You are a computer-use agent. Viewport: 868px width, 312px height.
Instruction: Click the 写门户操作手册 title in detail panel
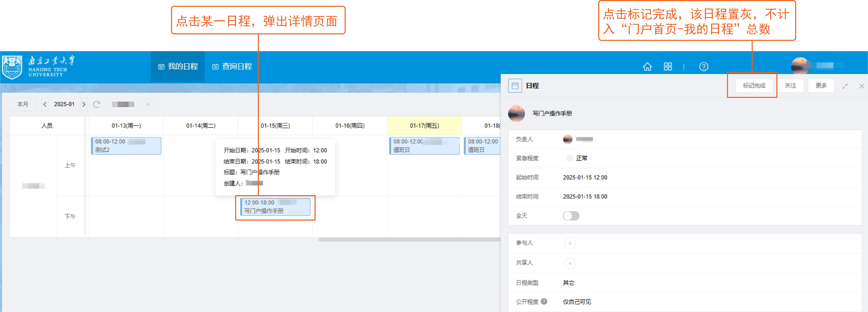coord(552,114)
